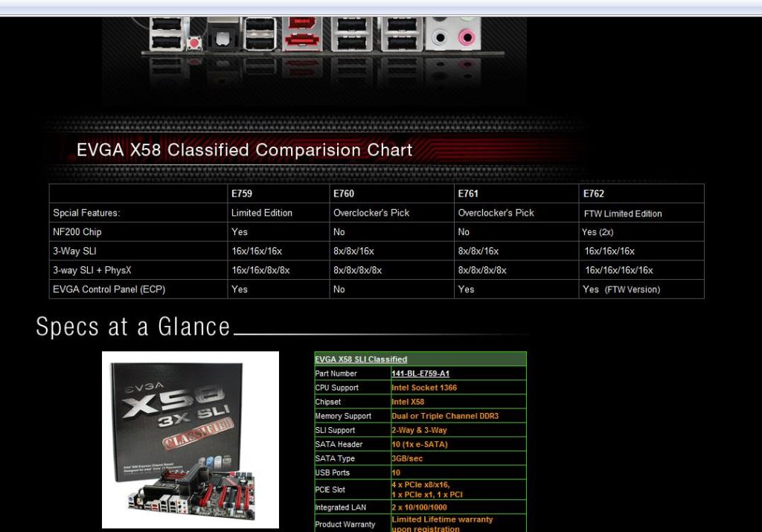Click the part number 141-BL-E759-A1 link

(x=420, y=374)
